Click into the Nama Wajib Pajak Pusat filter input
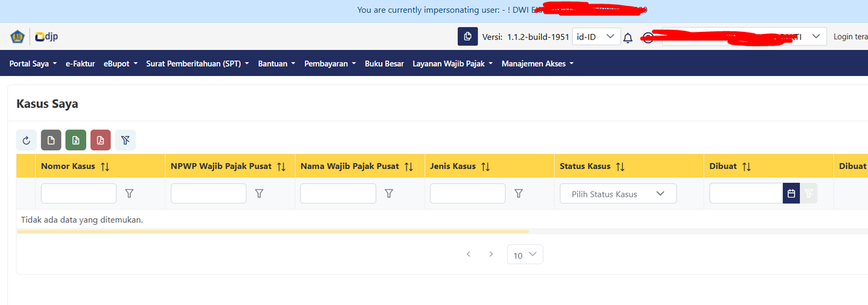 (338, 194)
